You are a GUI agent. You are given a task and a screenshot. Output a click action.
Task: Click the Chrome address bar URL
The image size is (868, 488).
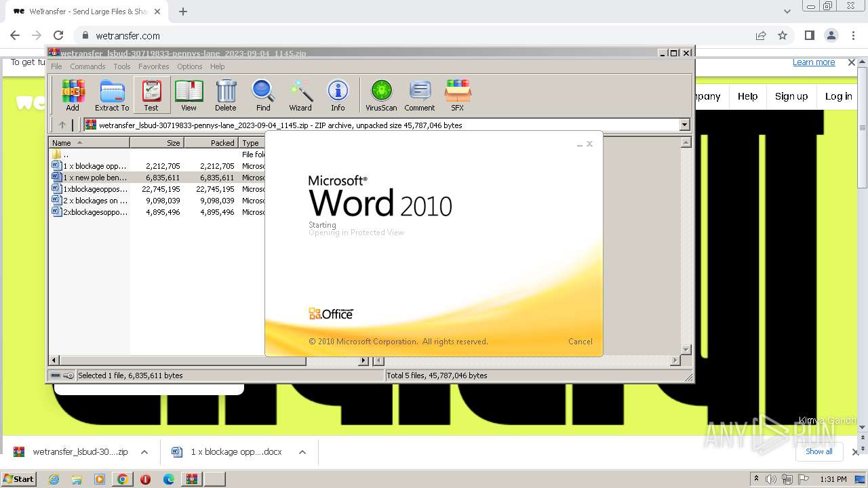tap(127, 36)
